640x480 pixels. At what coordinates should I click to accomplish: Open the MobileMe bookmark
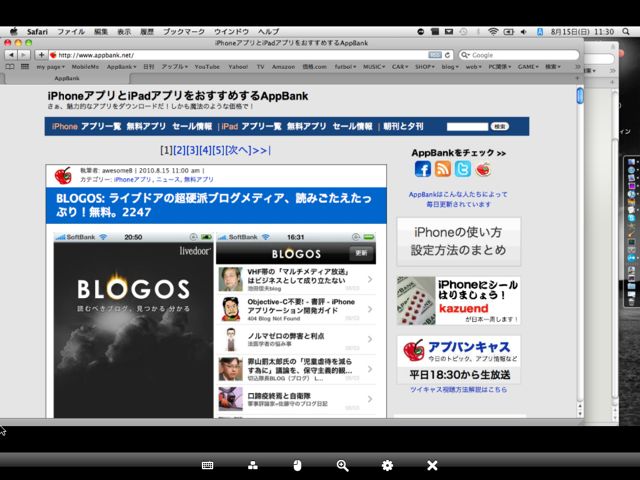point(85,67)
